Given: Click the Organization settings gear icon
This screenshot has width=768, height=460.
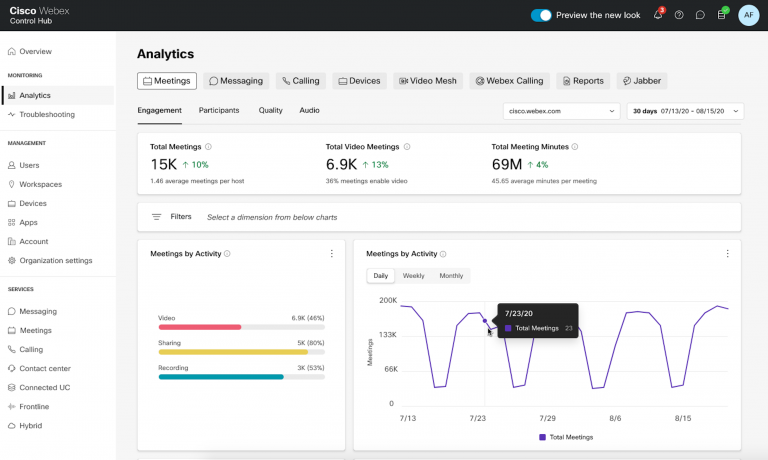Looking at the screenshot, I should point(12,261).
